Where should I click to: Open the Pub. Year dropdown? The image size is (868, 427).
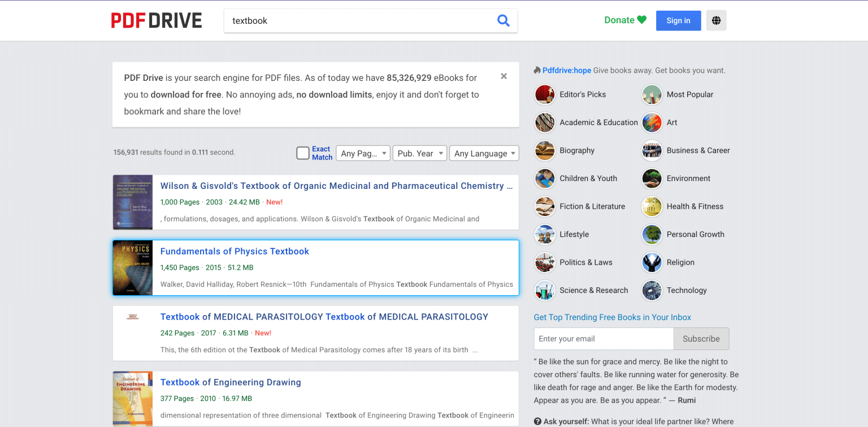coord(420,153)
